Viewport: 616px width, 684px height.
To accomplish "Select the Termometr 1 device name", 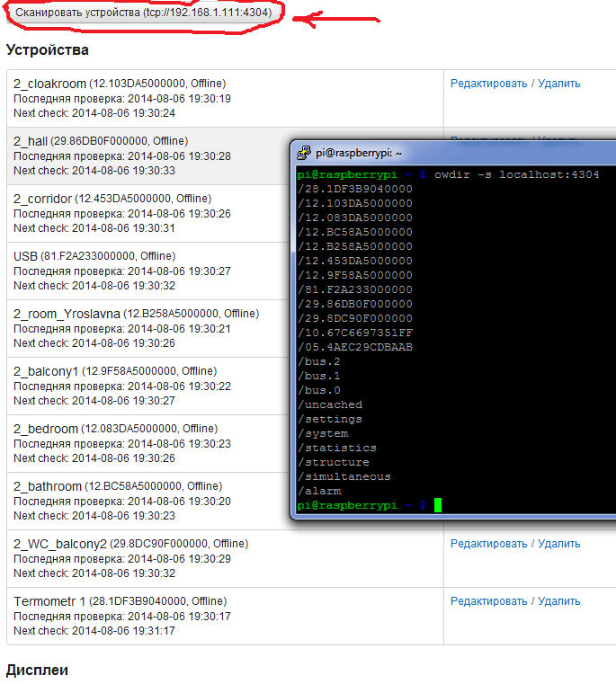I will tap(49, 601).
